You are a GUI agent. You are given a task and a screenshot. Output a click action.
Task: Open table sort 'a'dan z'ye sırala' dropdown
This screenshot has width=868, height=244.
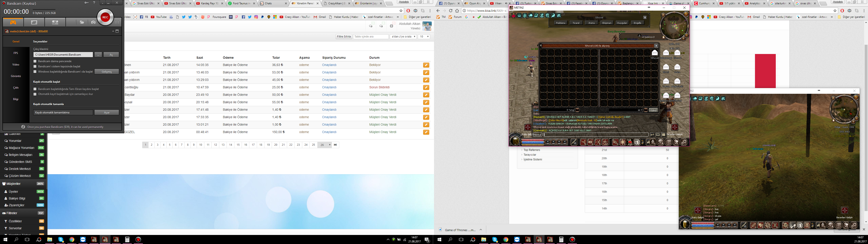click(x=403, y=36)
